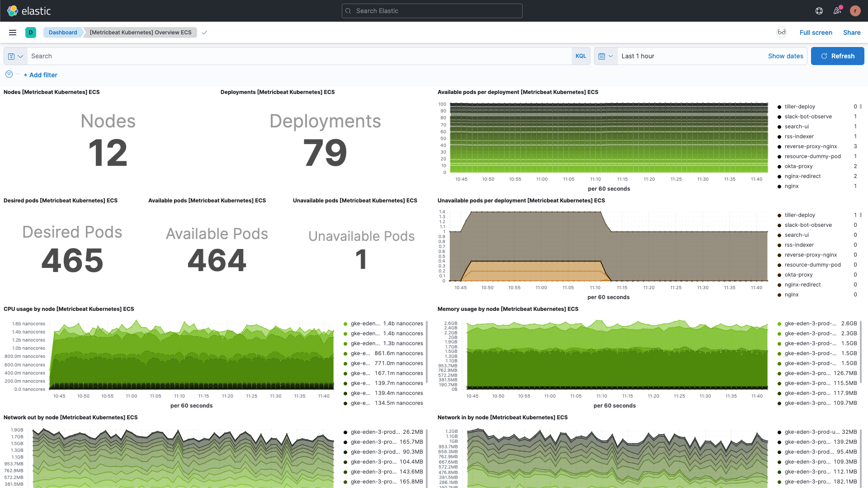Screen dimensions: 868x488
Task: Open the user profile avatar
Action: click(855, 11)
